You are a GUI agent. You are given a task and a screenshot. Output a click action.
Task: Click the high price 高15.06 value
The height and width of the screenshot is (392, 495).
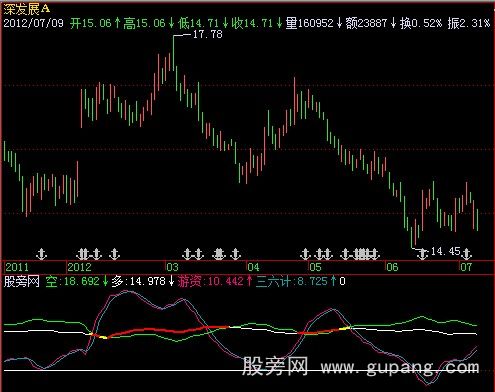click(144, 23)
